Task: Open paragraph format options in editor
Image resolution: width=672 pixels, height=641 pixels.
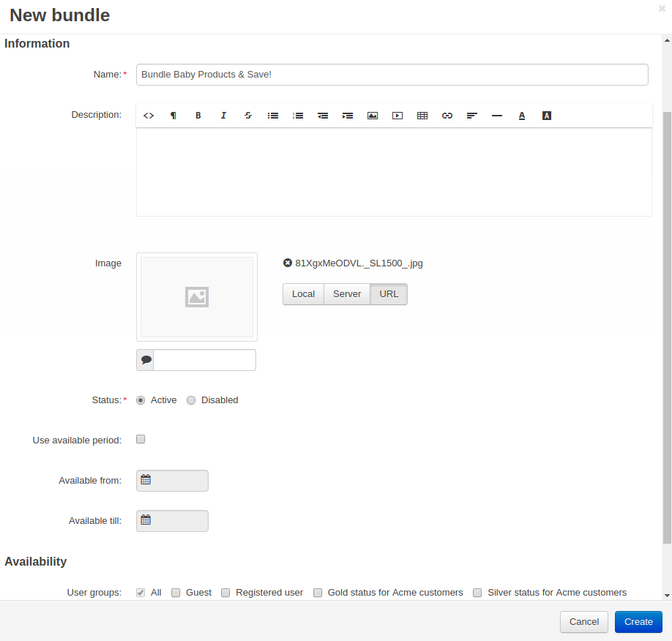Action: (x=173, y=116)
